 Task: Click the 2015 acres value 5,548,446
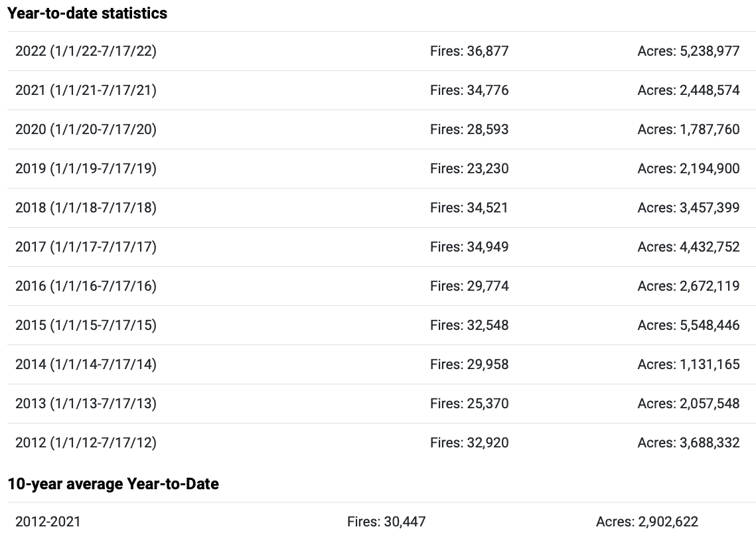[688, 325]
